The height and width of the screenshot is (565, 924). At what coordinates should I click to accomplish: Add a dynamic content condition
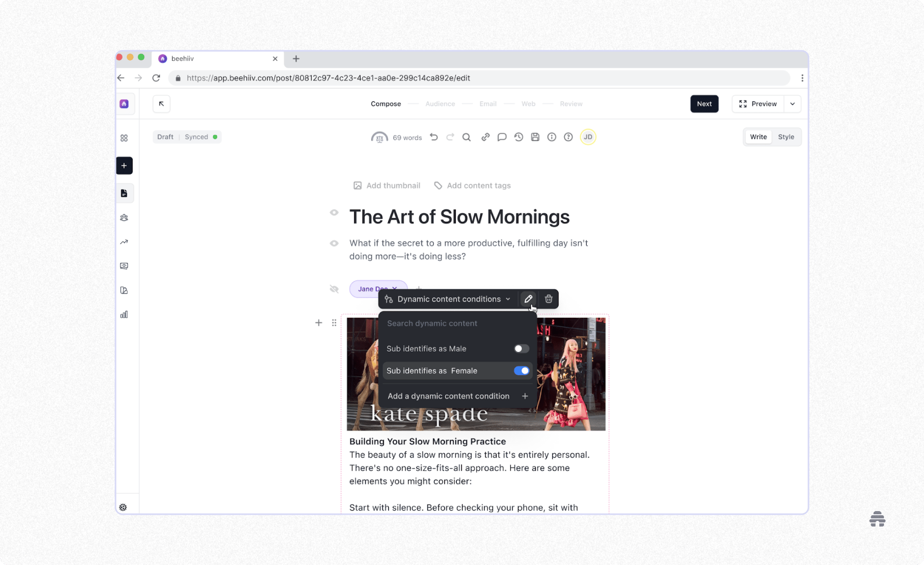coord(457,396)
